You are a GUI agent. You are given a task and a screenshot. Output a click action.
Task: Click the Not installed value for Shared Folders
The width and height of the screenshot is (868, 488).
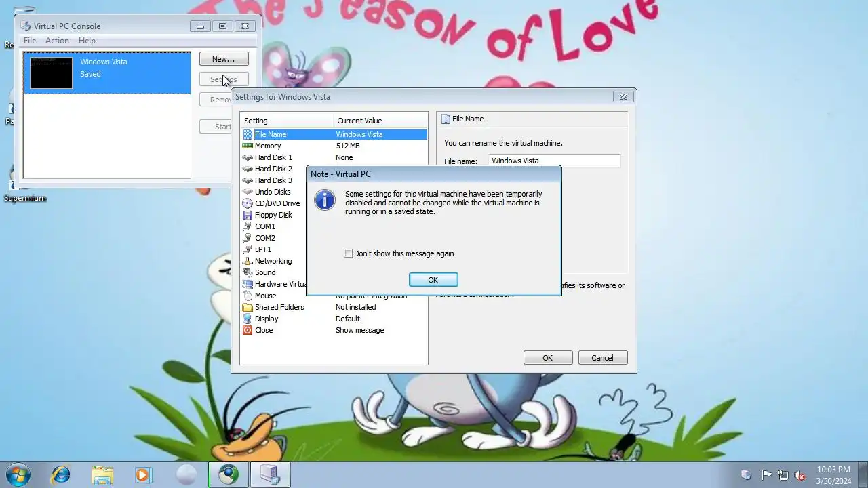click(x=355, y=307)
